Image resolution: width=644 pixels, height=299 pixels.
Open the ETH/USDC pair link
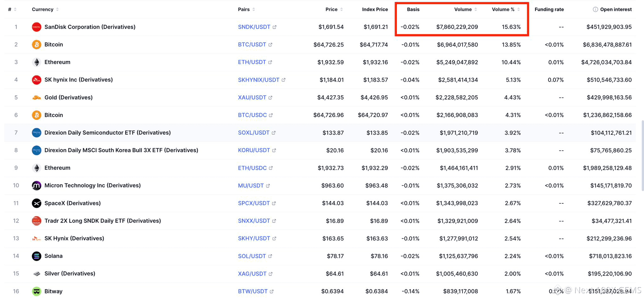[252, 168]
